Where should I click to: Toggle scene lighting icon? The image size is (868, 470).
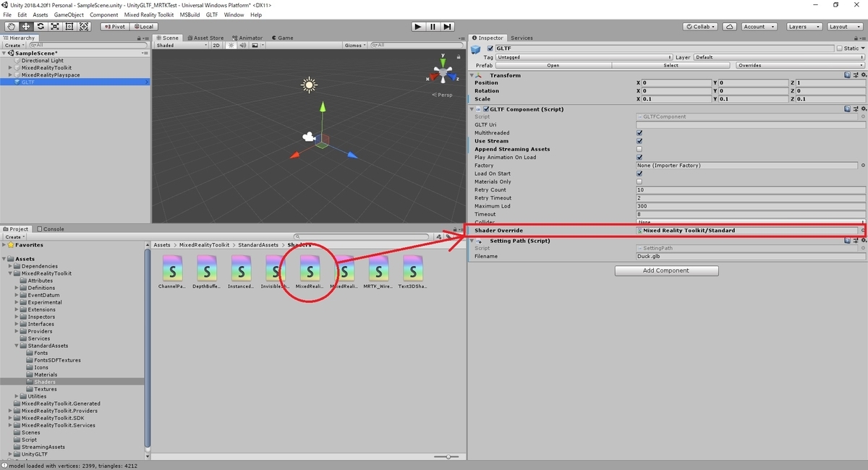[231, 45]
